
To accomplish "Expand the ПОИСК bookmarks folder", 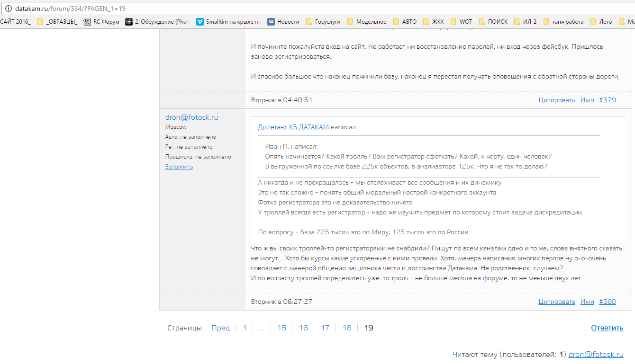I will (x=493, y=22).
